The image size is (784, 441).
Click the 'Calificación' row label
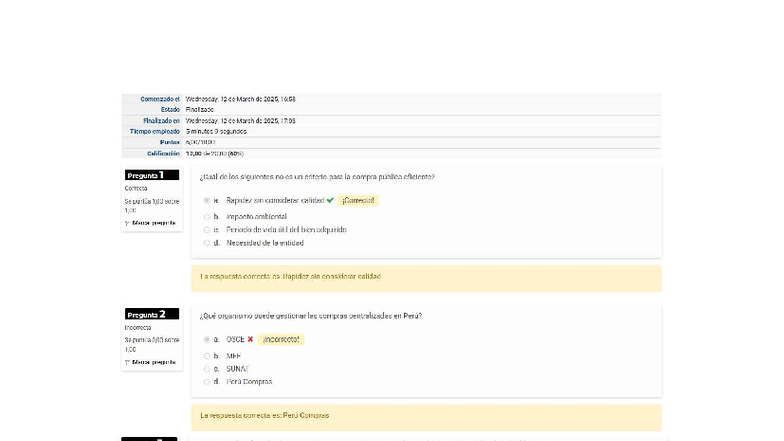click(x=163, y=154)
